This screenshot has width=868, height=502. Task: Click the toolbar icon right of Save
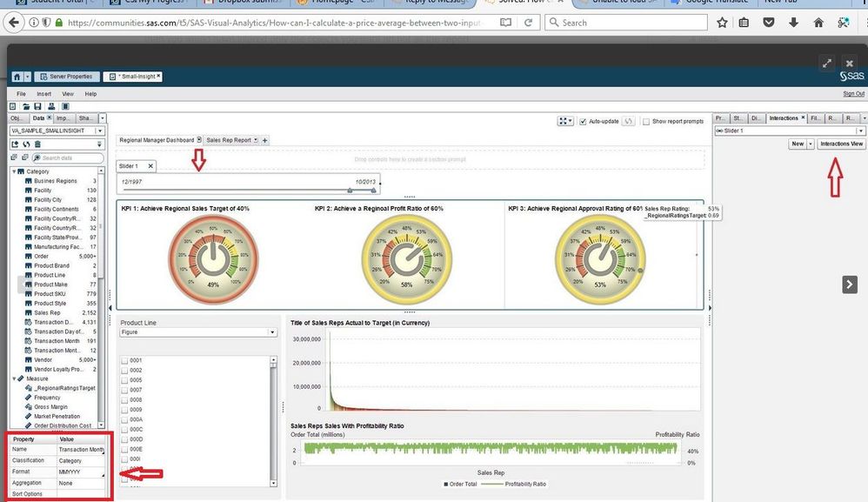51,106
